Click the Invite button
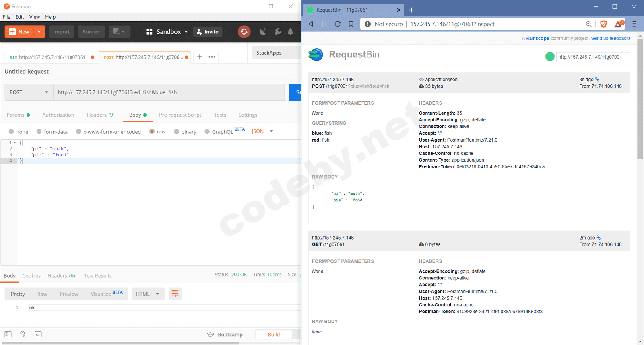 click(207, 31)
